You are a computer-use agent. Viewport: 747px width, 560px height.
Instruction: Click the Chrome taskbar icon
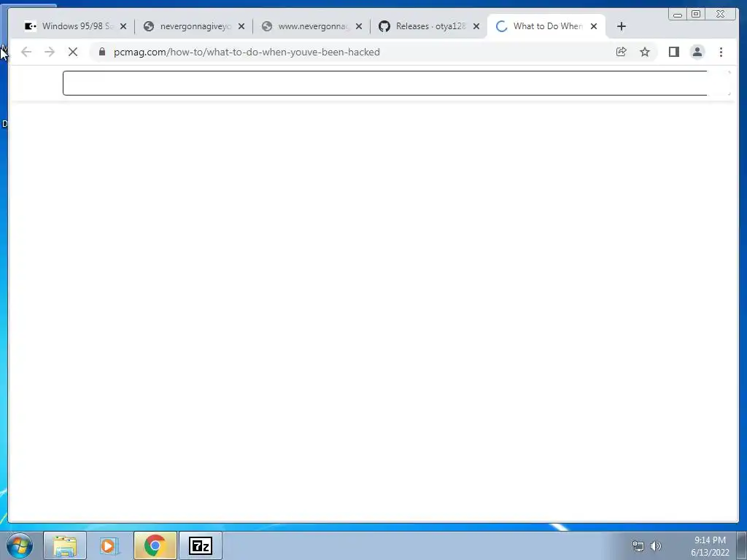click(155, 545)
